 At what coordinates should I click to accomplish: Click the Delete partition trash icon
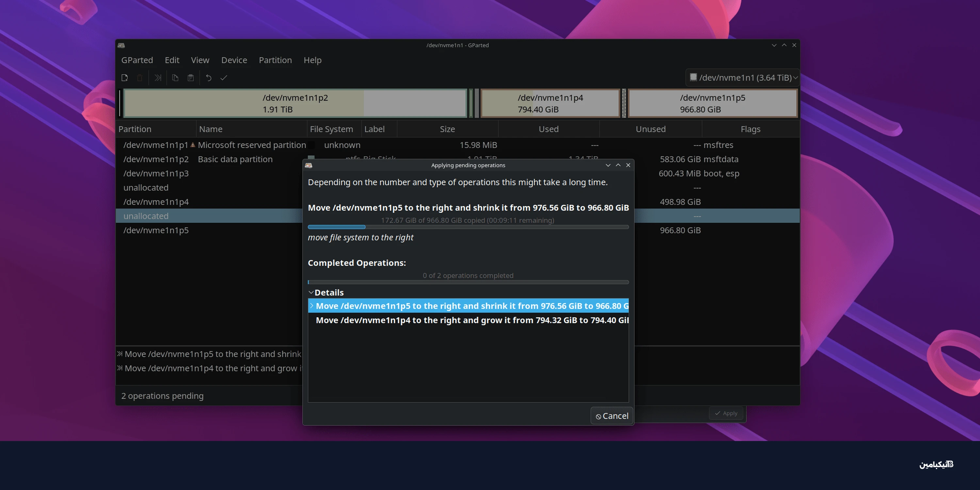click(x=139, y=78)
